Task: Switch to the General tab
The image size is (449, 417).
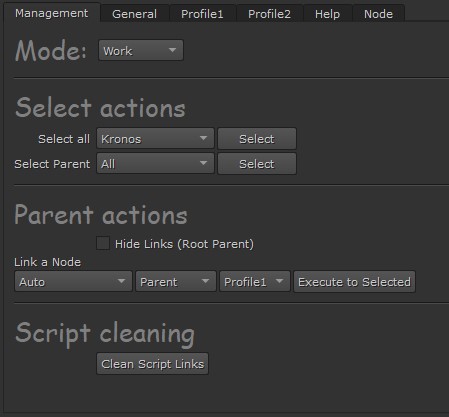Action: pyautogui.click(x=135, y=14)
